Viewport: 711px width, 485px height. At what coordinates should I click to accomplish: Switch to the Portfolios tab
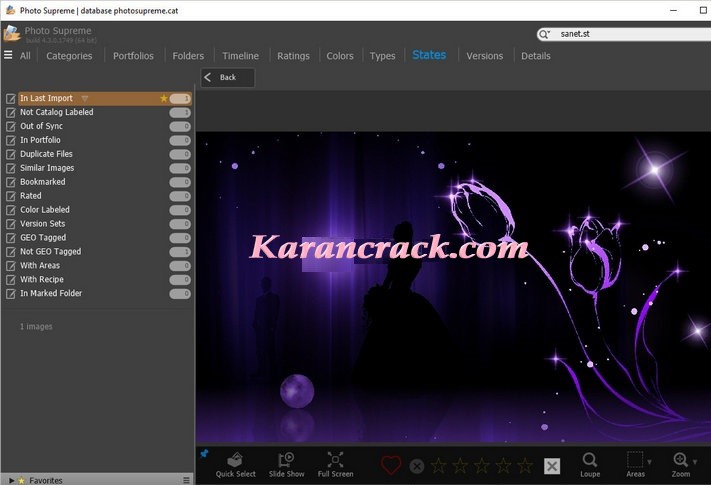tap(133, 56)
